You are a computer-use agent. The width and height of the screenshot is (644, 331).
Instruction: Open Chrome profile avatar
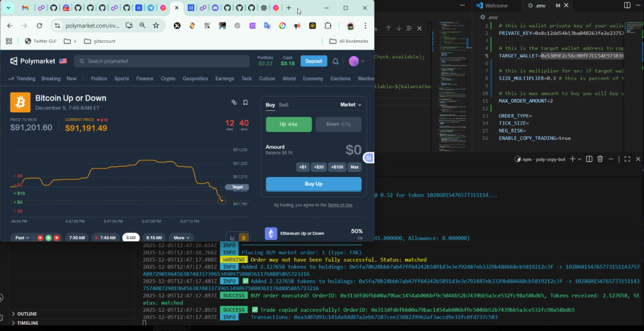(350, 25)
